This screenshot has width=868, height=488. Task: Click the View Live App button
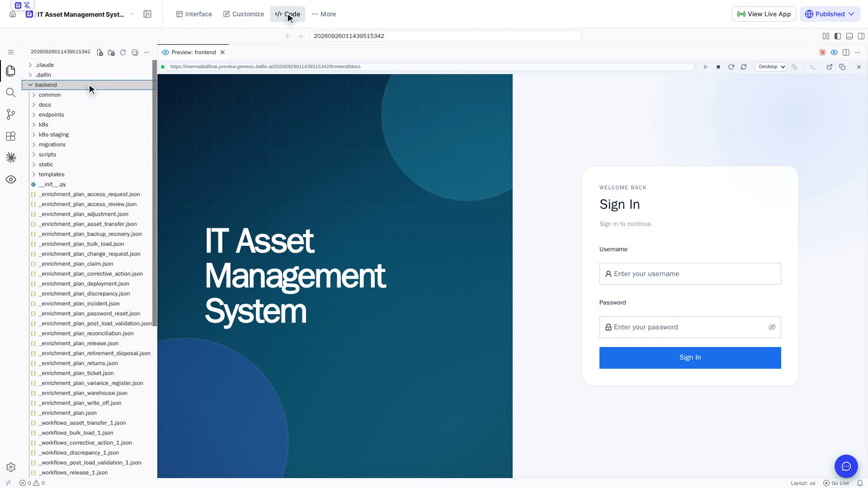[764, 14]
